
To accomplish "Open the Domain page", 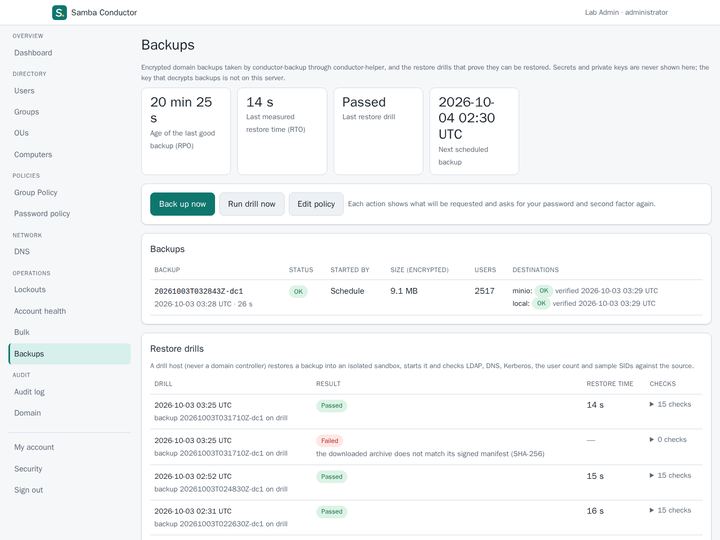I will click(x=28, y=413).
